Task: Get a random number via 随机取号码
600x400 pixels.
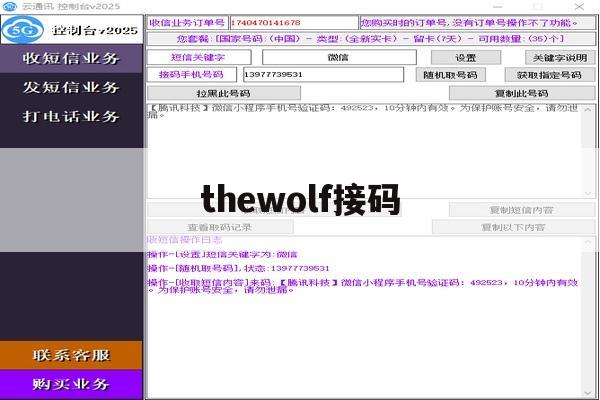Action: coord(451,75)
